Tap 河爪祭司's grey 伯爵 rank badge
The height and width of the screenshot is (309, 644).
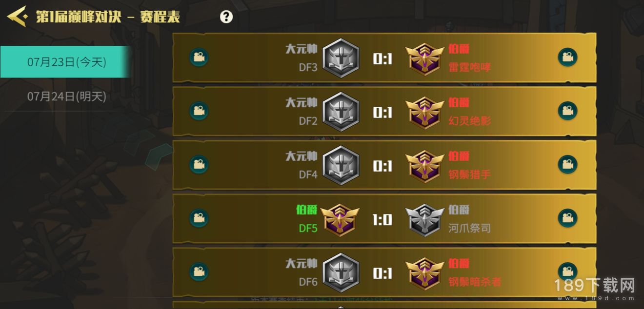pos(425,219)
